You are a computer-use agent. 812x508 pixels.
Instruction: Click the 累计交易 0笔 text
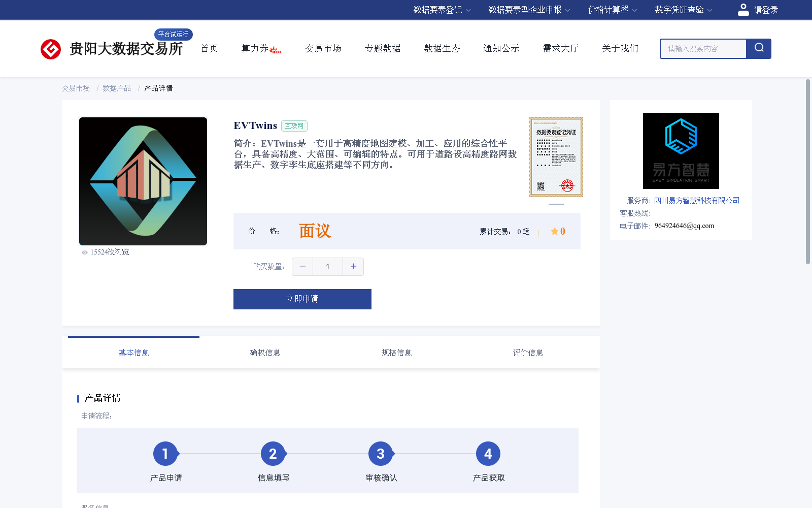pos(504,232)
